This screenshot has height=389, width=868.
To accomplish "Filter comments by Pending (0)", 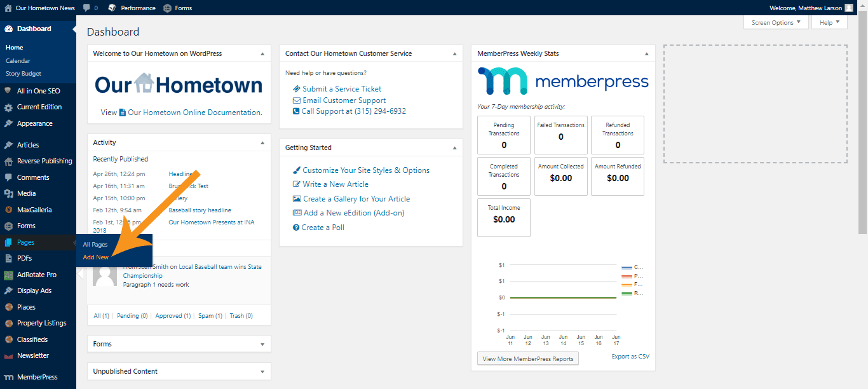I will 132,316.
